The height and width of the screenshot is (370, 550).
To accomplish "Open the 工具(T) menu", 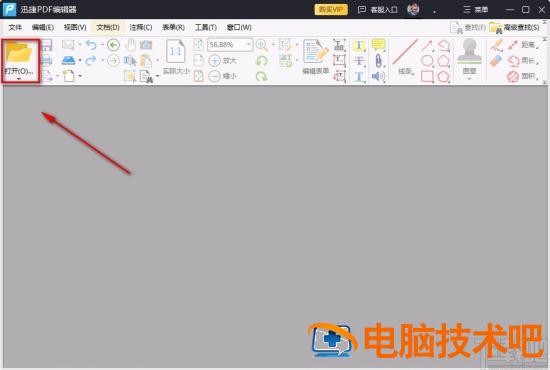I will click(206, 27).
